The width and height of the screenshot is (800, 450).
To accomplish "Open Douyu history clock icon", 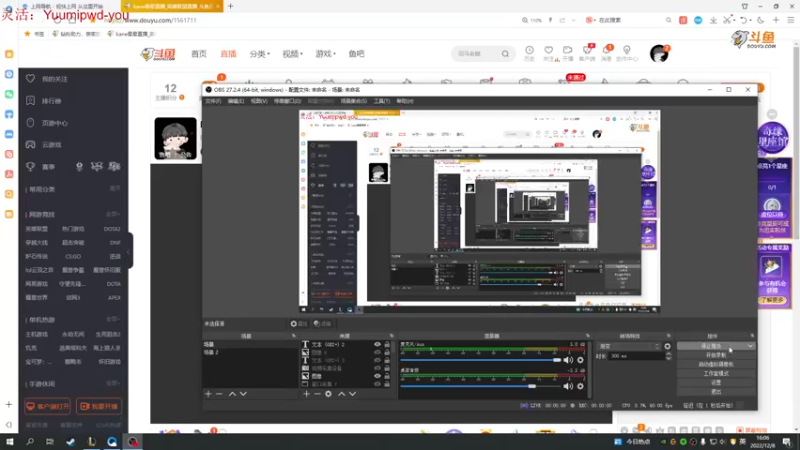I will 530,53.
